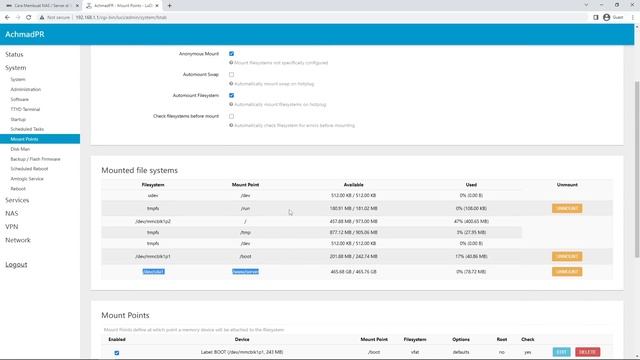Unmount the filesystem with 465.68 GB available
The height and width of the screenshot is (360, 640).
pyautogui.click(x=567, y=272)
